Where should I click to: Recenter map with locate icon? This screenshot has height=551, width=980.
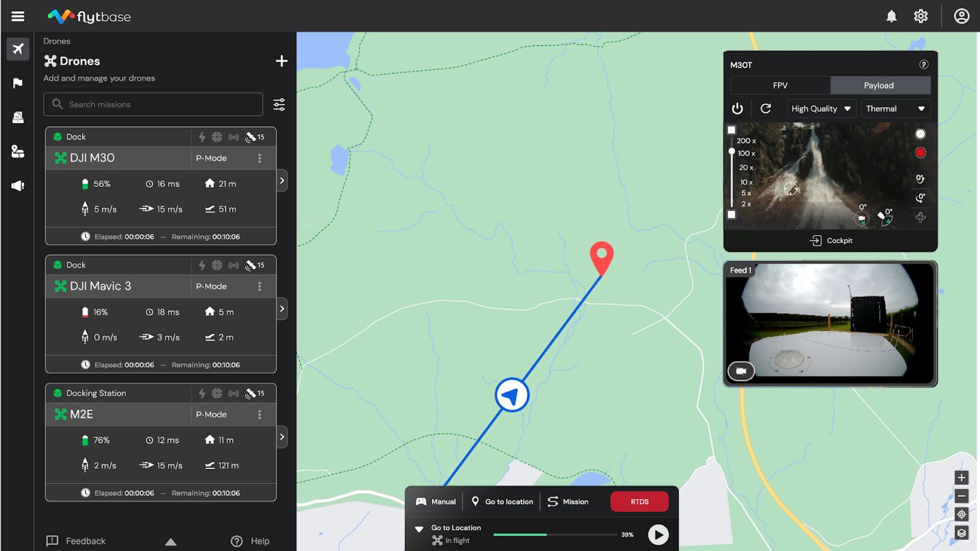click(961, 514)
